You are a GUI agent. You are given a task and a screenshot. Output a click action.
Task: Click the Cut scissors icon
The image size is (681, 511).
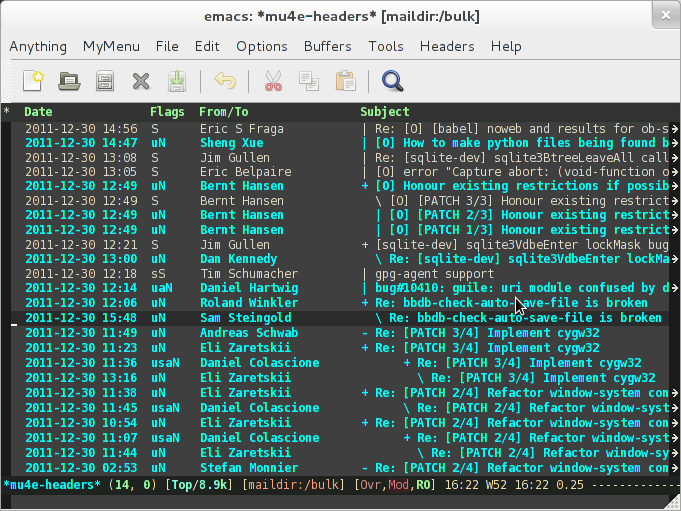tap(272, 81)
